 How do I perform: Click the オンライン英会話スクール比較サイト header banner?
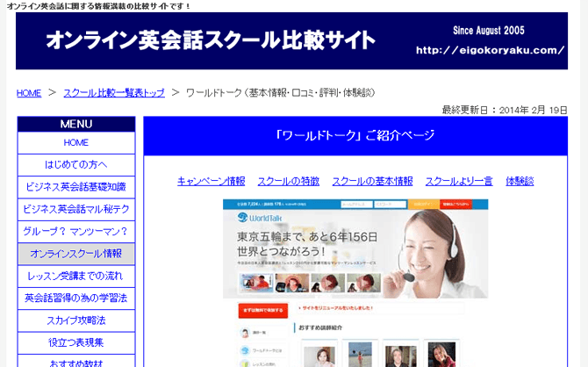click(291, 41)
